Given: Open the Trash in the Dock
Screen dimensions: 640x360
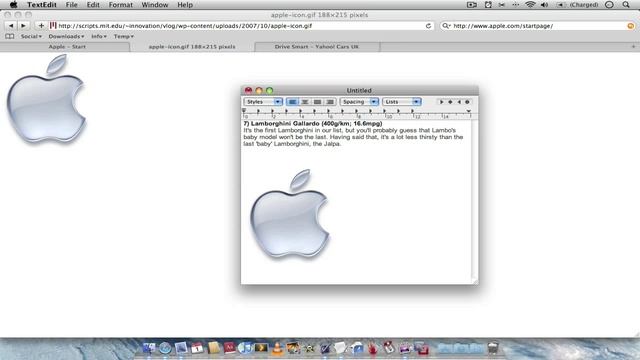Looking at the screenshot, I should pyautogui.click(x=493, y=348).
